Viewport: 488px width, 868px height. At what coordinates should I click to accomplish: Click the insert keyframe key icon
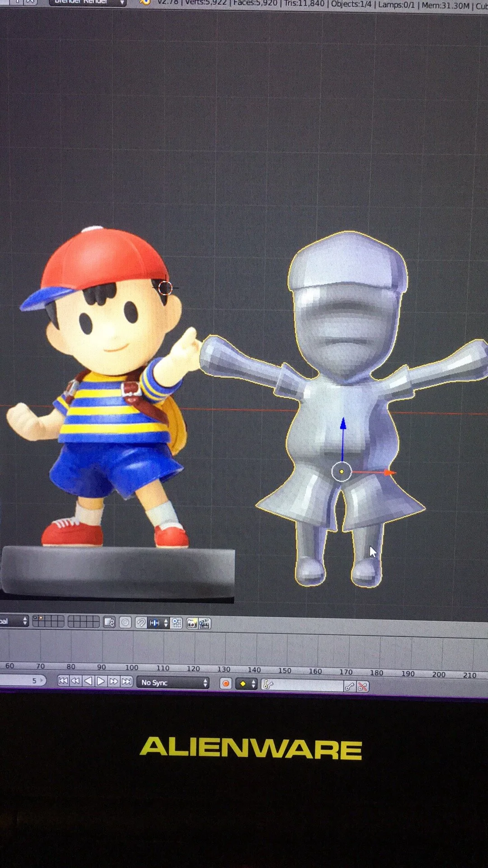coord(349,687)
